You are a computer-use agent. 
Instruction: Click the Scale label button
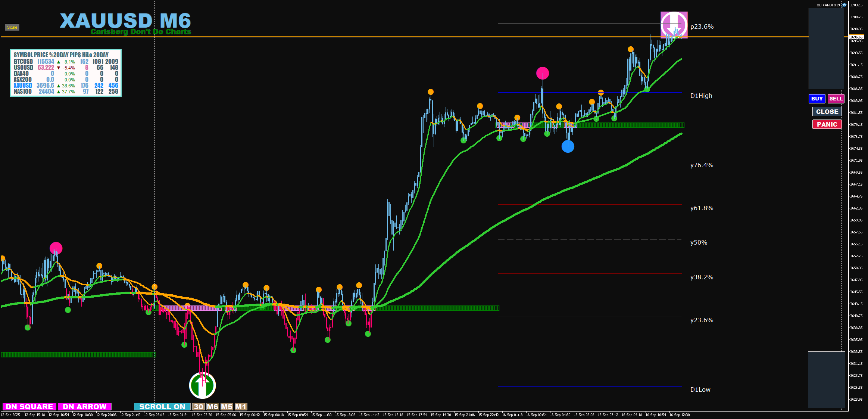(x=12, y=27)
